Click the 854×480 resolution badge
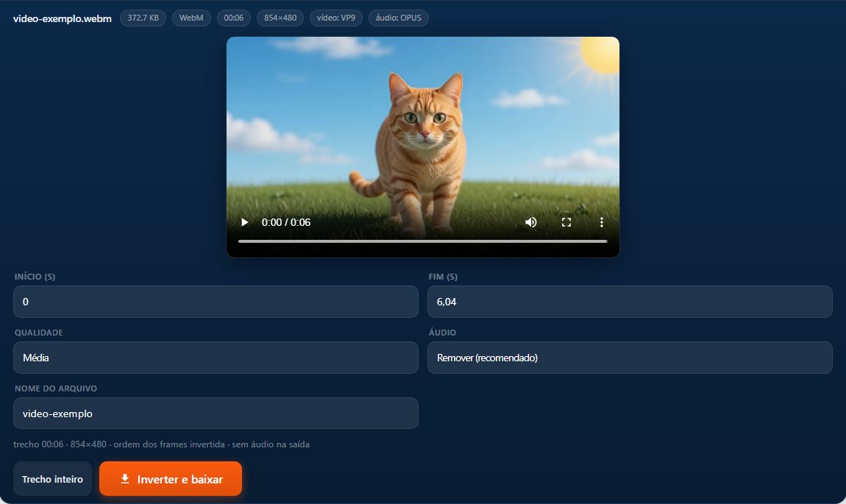This screenshot has height=504, width=846. point(280,18)
